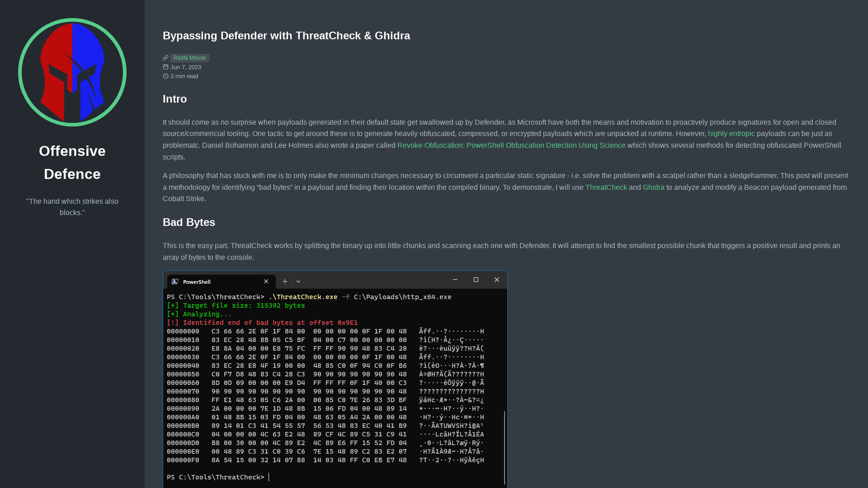Open the Revoke-Obfuscation paper link
868x488 pixels.
coord(511,145)
